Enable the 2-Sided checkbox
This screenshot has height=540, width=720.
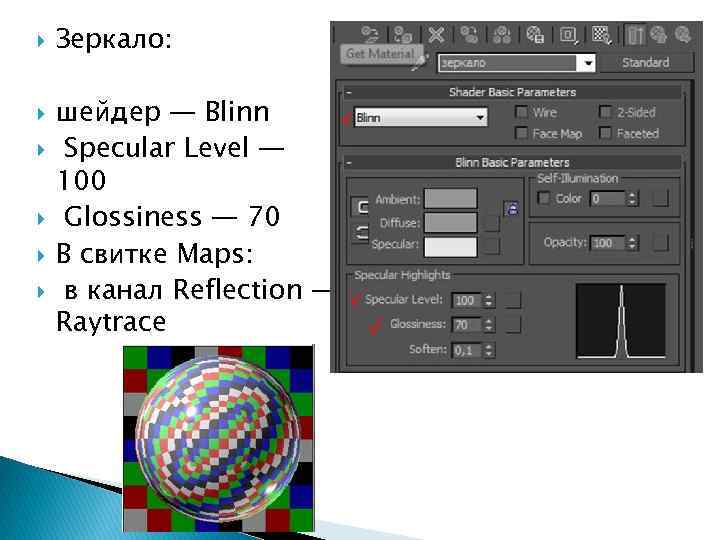[x=606, y=112]
